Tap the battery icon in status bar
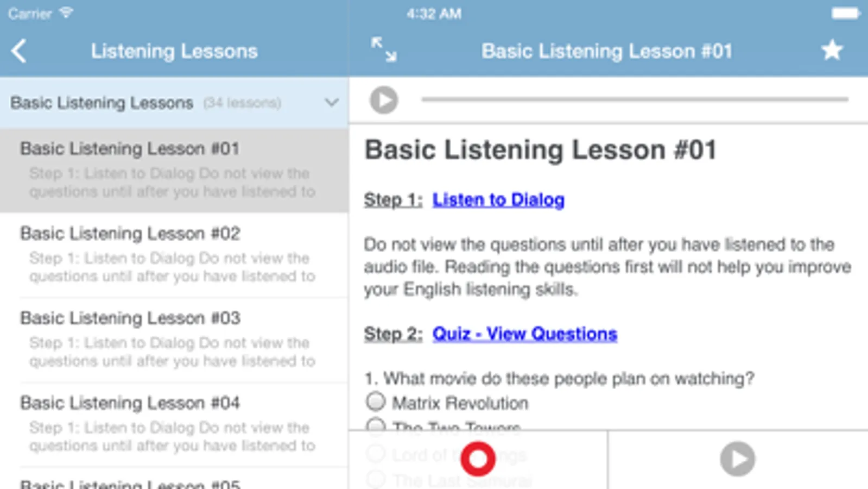The width and height of the screenshot is (868, 489). (x=845, y=13)
